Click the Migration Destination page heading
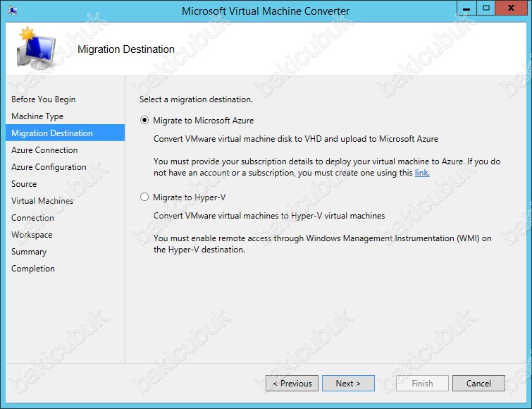This screenshot has height=409, width=532. (126, 49)
